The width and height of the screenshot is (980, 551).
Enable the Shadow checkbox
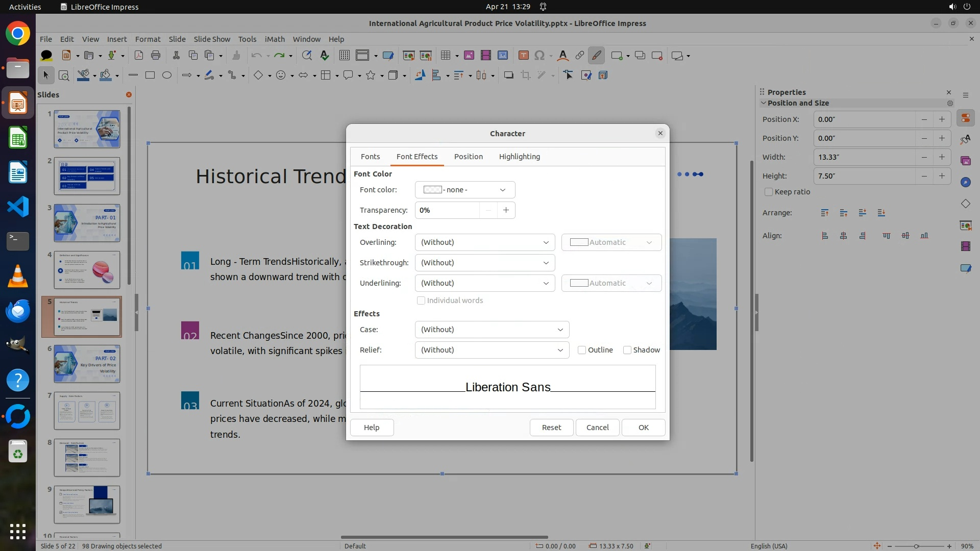627,350
